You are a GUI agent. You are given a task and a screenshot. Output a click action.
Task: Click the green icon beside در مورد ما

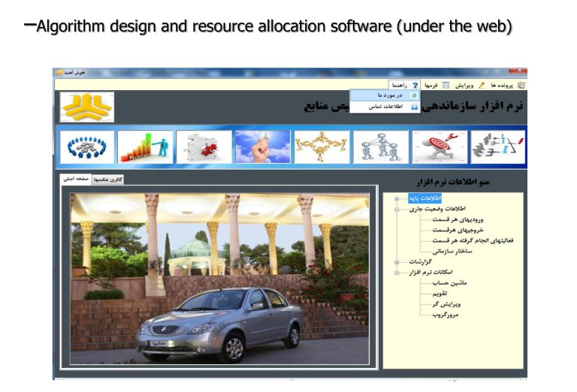415,95
